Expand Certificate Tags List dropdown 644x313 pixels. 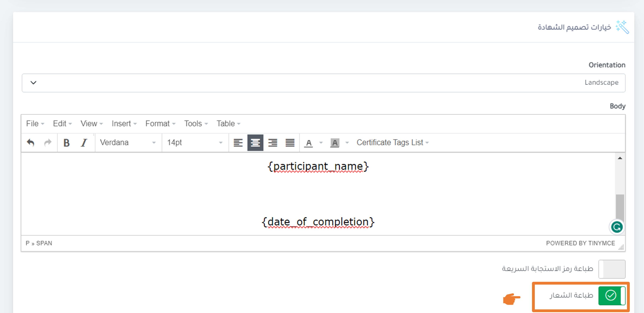pyautogui.click(x=392, y=142)
